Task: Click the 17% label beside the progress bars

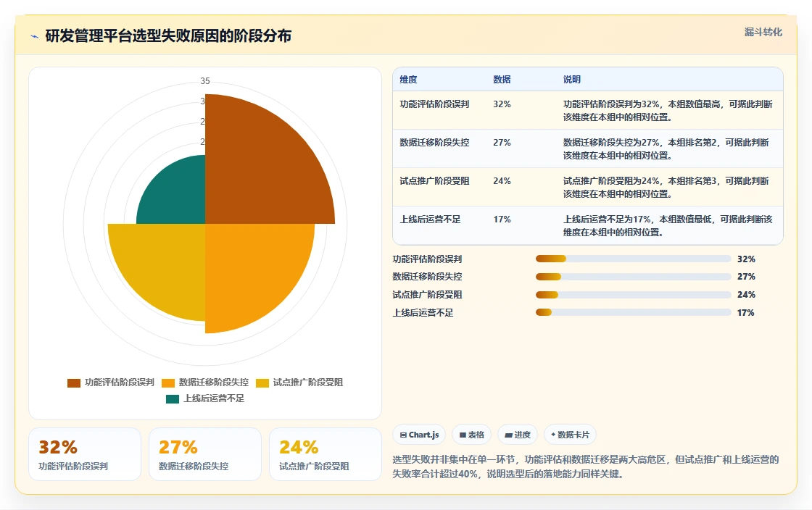Action: click(x=746, y=313)
